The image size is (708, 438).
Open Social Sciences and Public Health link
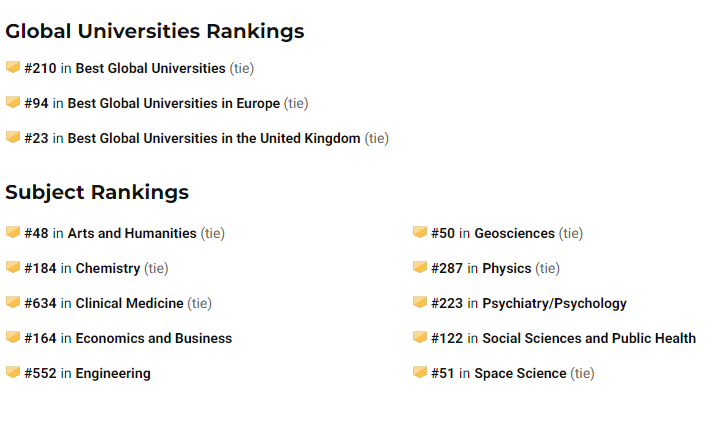tap(589, 338)
